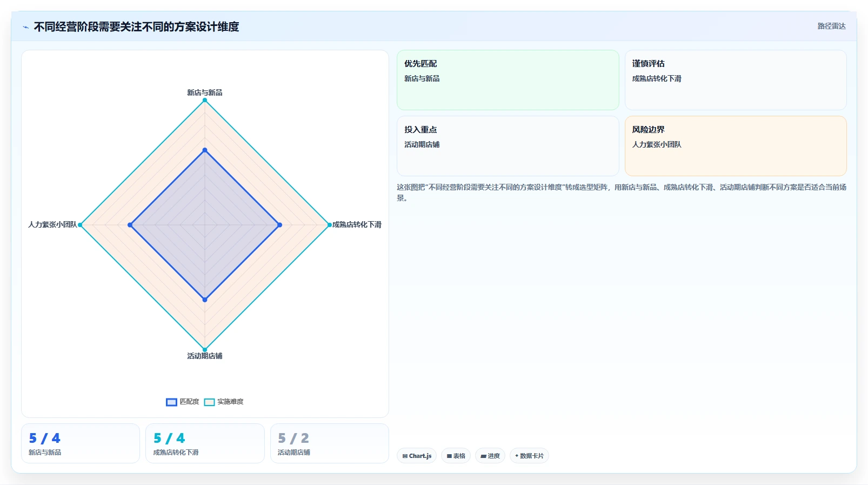
Task: Select the 人力紧张小团队 radar axis label
Action: [x=52, y=224]
